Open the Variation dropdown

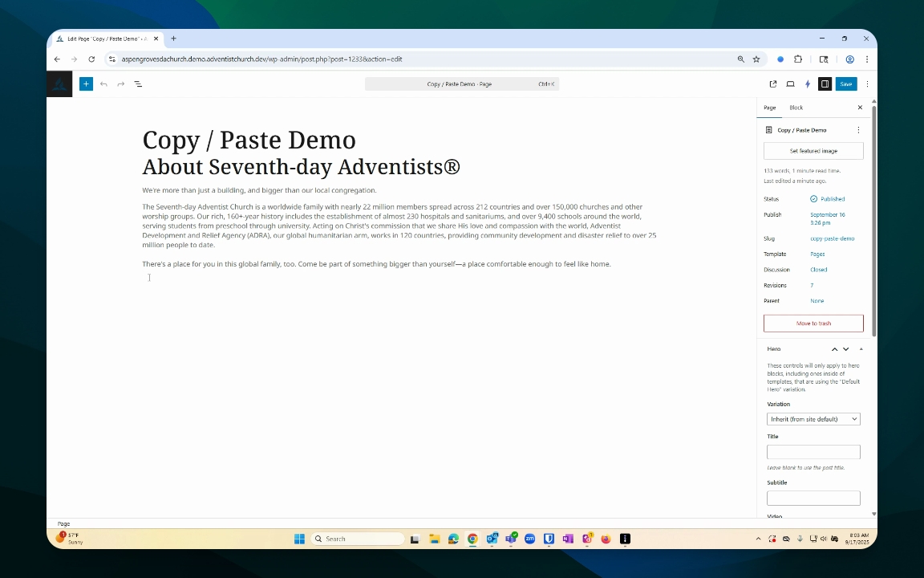tap(813, 419)
